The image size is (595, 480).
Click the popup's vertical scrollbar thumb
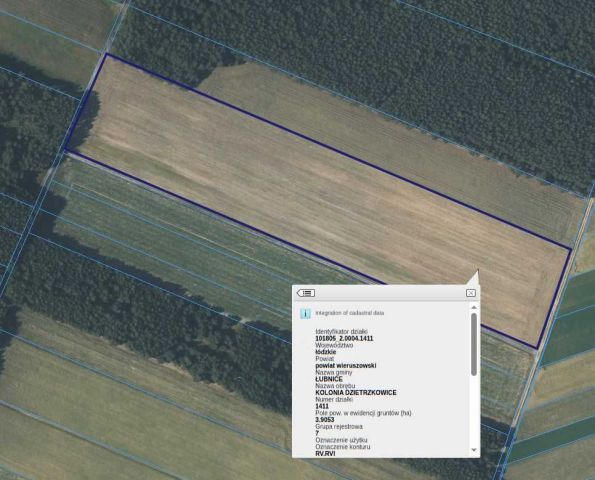pos(474,344)
